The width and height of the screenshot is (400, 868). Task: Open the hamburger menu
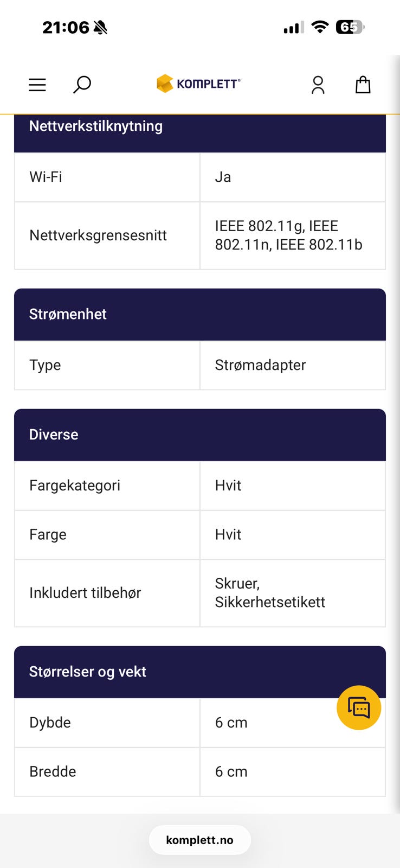[37, 85]
